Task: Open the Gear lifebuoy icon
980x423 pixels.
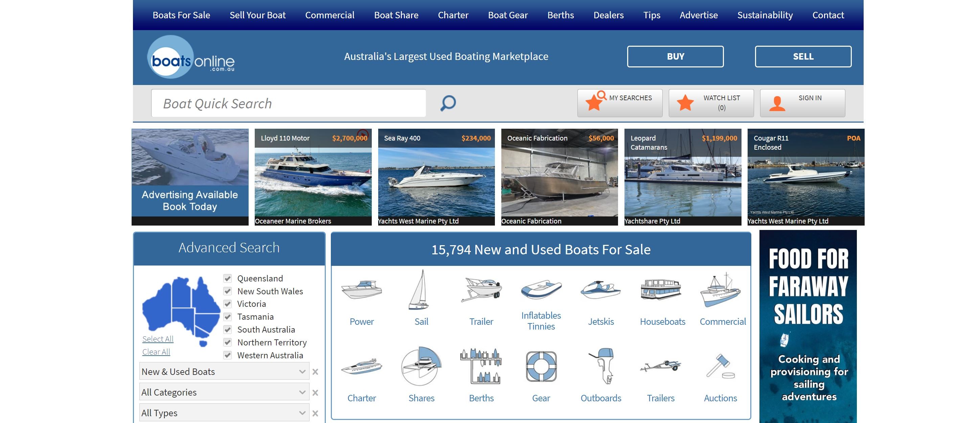Action: (x=541, y=366)
